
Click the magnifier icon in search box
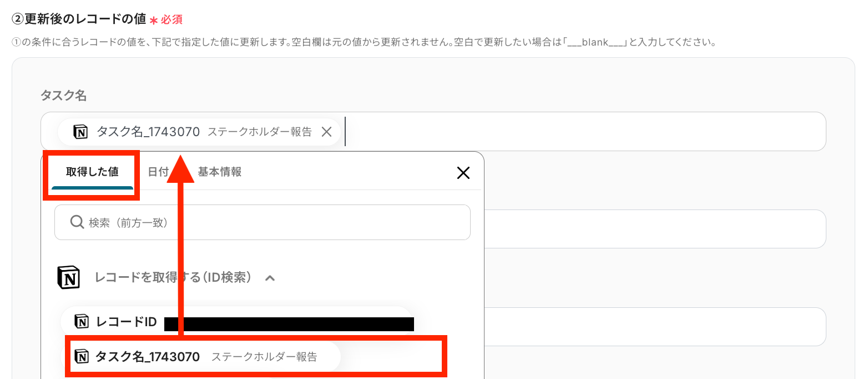click(x=77, y=222)
